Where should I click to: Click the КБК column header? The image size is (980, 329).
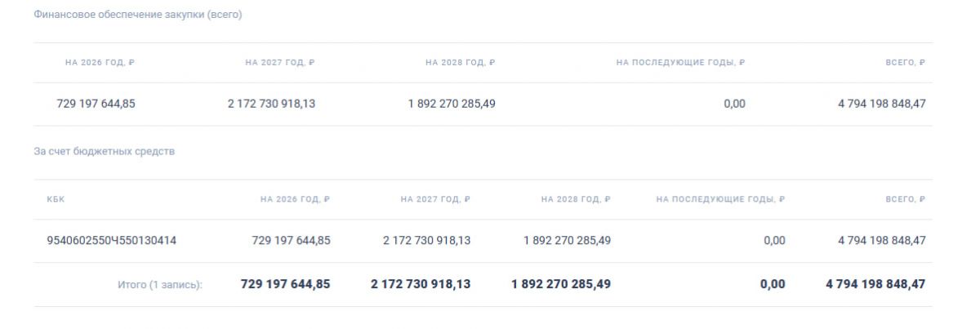pos(56,199)
